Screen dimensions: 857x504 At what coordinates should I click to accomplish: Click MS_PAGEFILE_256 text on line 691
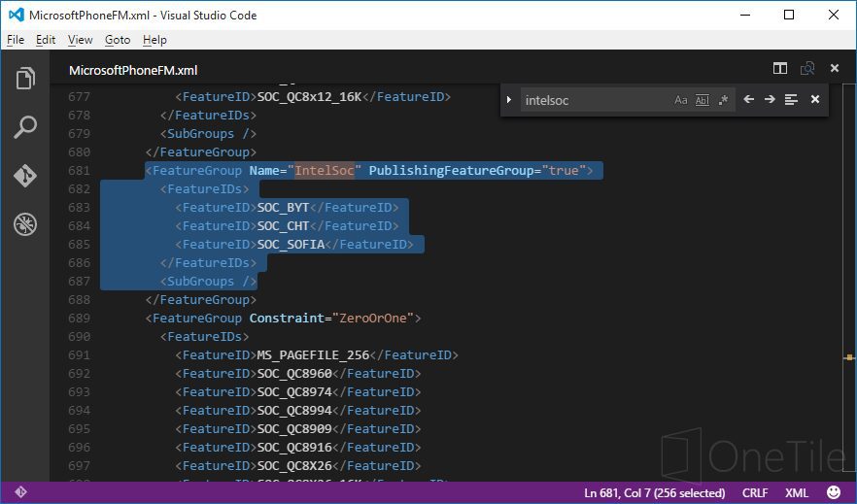313,354
